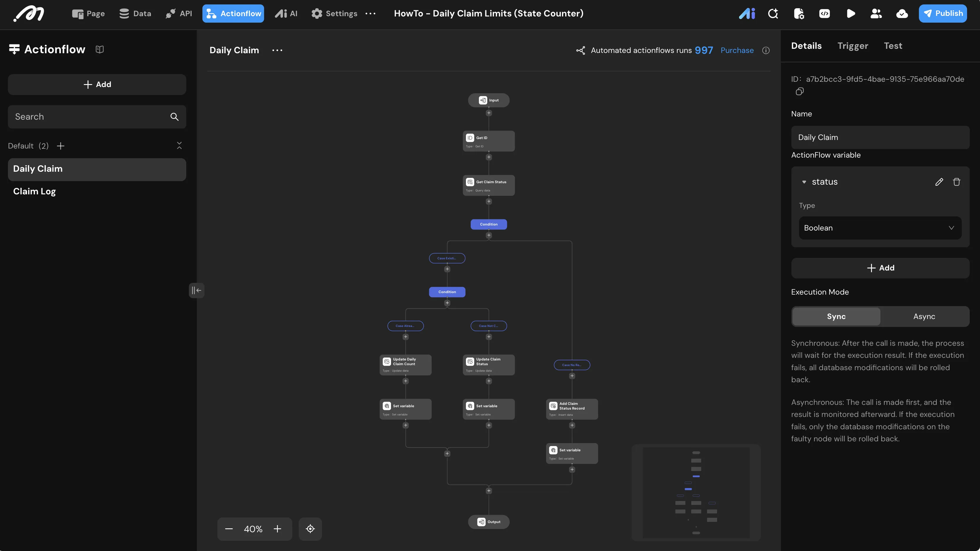The height and width of the screenshot is (551, 980).
Task: Select Claim Log in the list
Action: (97, 191)
